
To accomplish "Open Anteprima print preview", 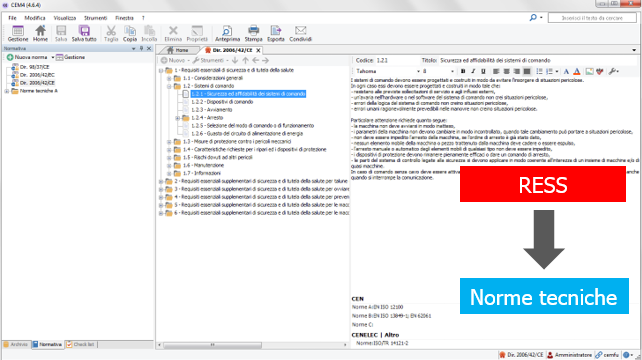I will pyautogui.click(x=227, y=34).
